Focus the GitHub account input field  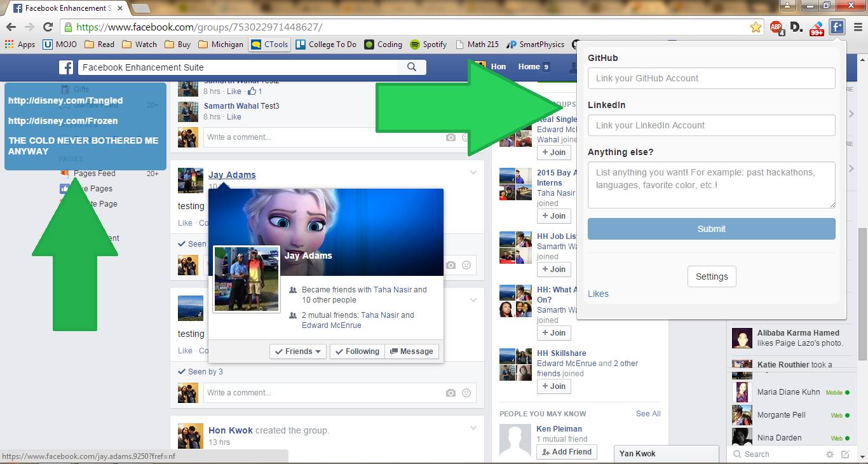pos(711,78)
